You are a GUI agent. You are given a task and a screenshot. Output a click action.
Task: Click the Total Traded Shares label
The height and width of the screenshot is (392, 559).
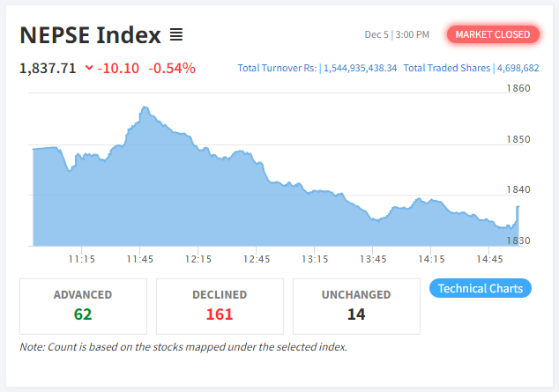click(x=448, y=68)
